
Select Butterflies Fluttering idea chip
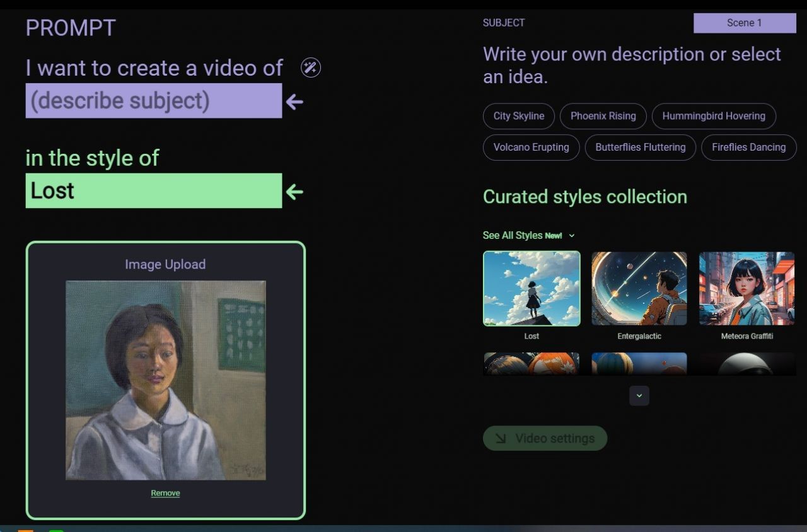(x=640, y=147)
